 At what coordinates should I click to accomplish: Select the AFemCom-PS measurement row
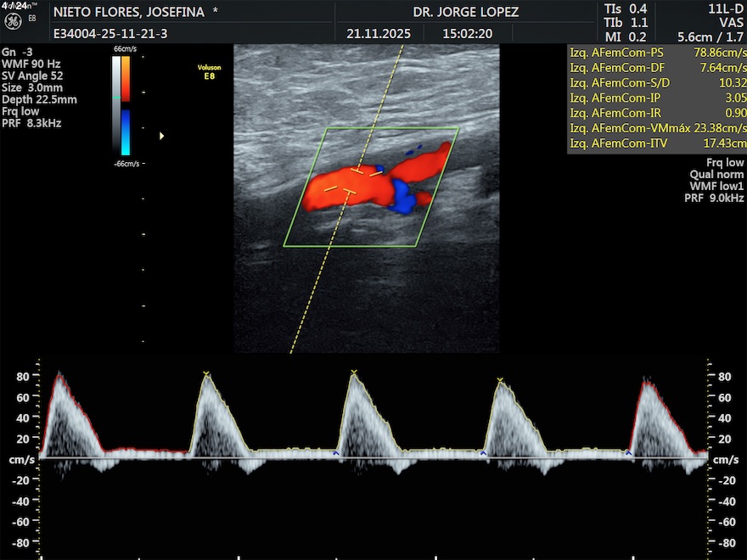click(x=656, y=53)
